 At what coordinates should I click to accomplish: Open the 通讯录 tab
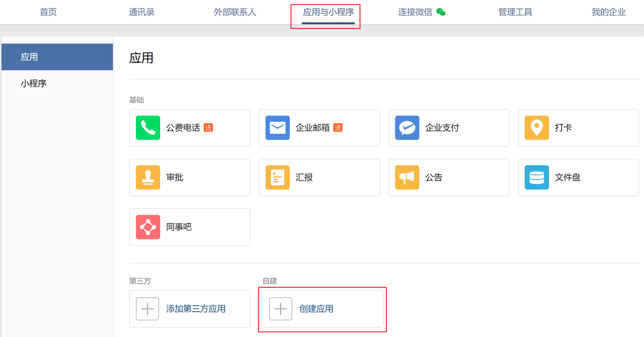(141, 12)
